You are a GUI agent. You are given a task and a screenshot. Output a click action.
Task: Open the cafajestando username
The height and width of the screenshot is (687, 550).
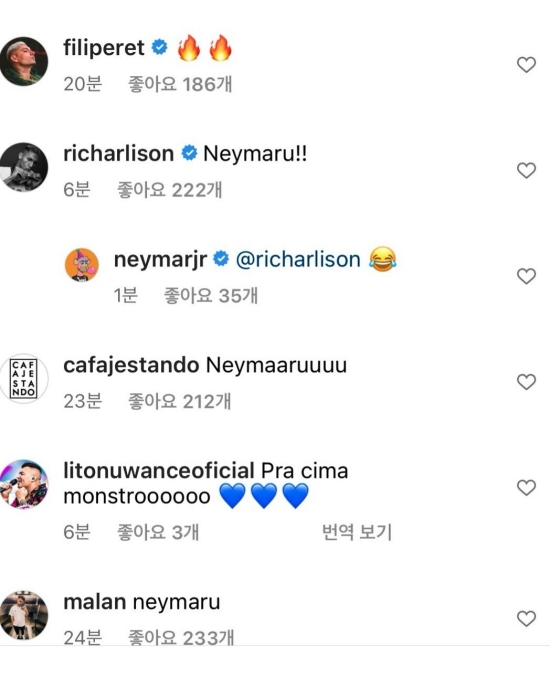131,365
